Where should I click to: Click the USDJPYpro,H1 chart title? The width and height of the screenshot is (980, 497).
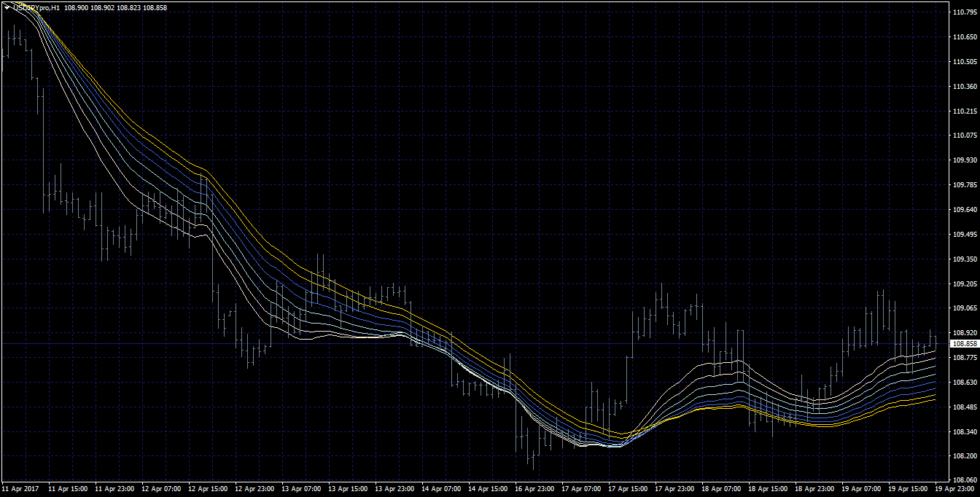(35, 7)
